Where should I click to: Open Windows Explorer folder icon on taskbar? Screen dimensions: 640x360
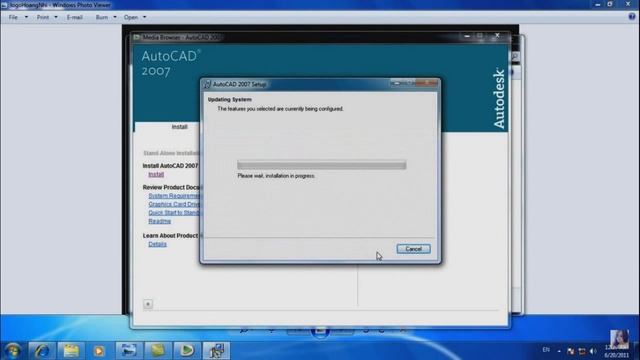pos(71,351)
